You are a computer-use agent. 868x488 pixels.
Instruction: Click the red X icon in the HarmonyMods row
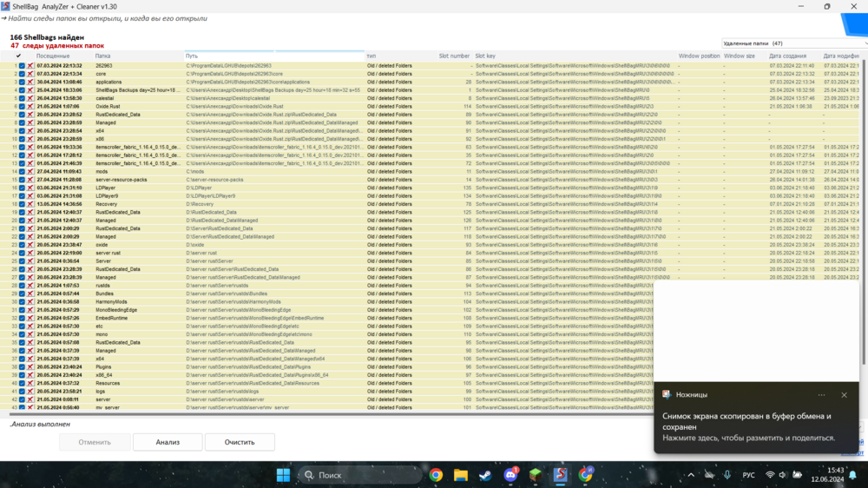30,302
